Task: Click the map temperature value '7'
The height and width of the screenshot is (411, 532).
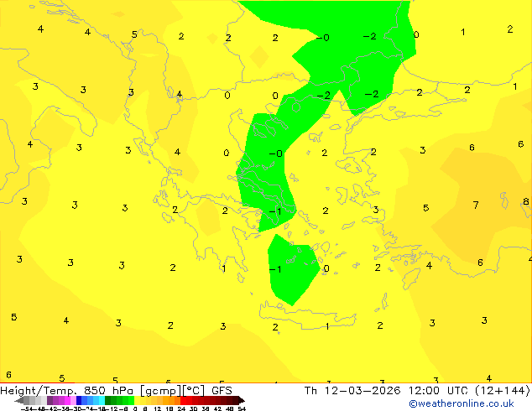Action: [x=476, y=205]
